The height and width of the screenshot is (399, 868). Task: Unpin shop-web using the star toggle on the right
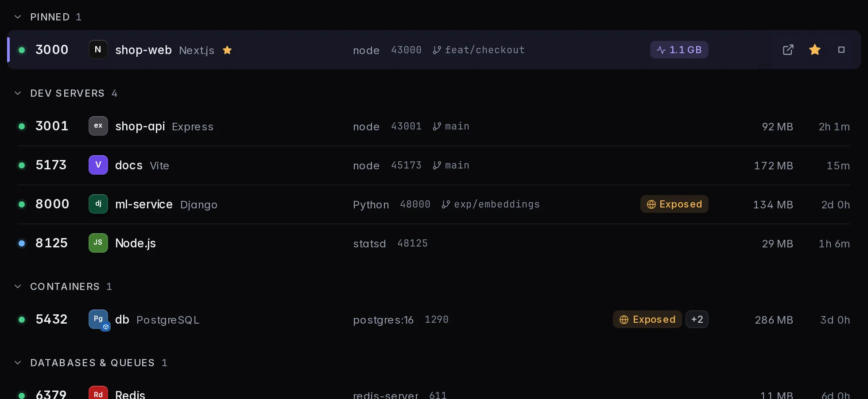(x=815, y=50)
